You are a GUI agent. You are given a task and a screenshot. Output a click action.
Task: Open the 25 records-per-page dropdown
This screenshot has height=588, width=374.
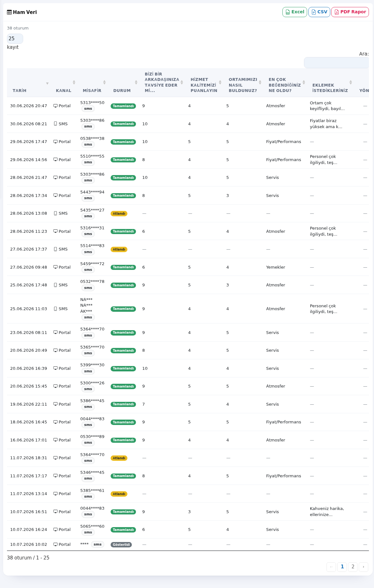pos(15,39)
